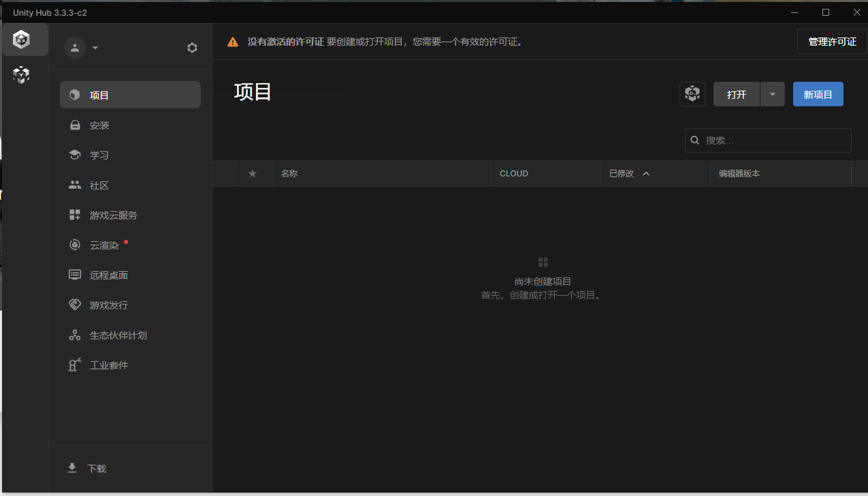This screenshot has height=496, width=868.
Task: Click the 搜索 search field
Action: point(768,140)
